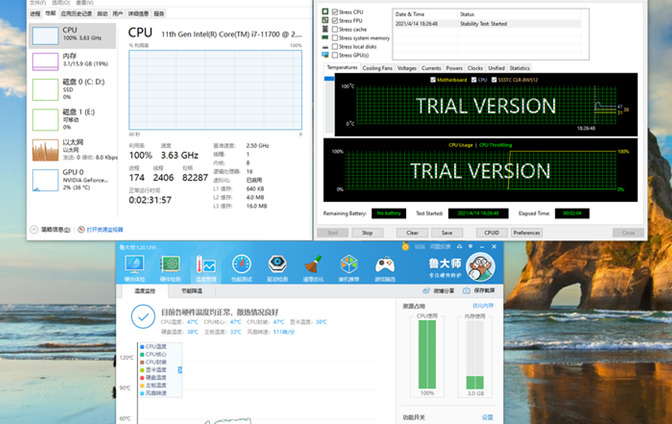Open Game Library gamepad icon
Image resolution: width=672 pixels, height=424 pixels.
click(385, 267)
